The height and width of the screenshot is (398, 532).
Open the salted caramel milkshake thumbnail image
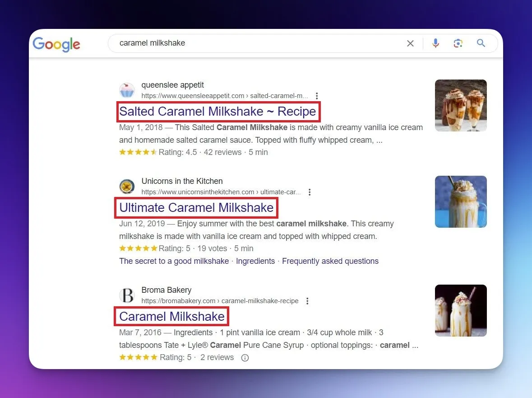461,106
